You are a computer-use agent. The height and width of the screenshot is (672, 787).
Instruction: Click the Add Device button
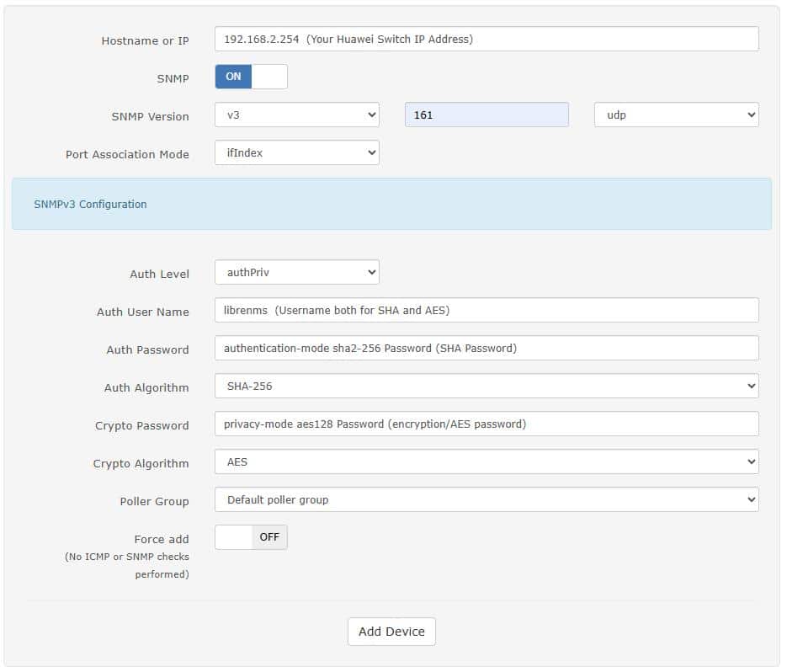[x=391, y=631]
